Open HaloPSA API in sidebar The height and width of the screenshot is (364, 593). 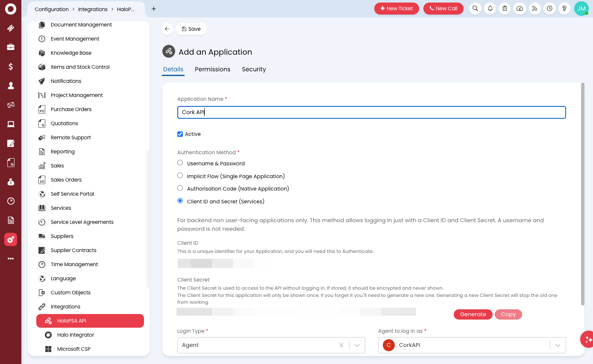click(90, 321)
